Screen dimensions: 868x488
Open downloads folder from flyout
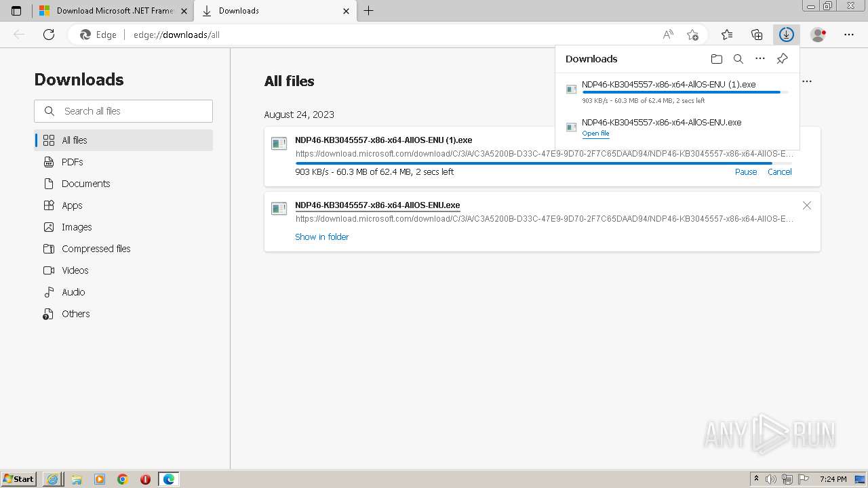coord(717,59)
